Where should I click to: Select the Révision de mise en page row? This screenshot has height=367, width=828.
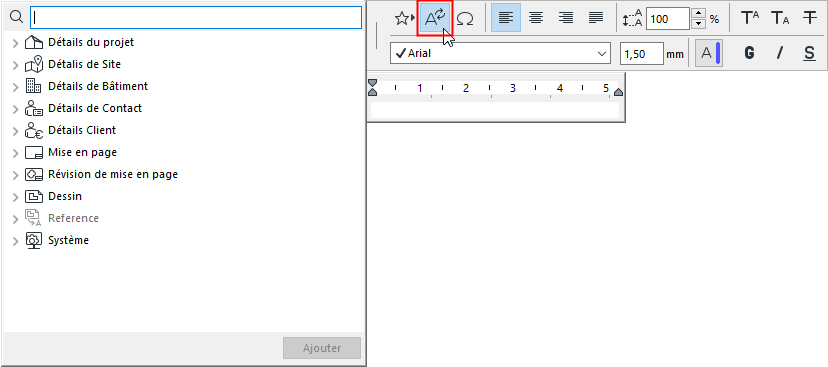coord(183,174)
